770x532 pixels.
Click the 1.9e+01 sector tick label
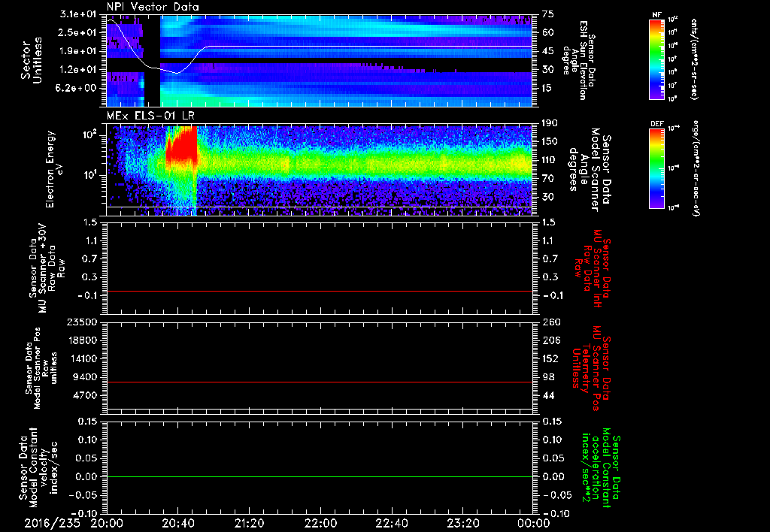tap(78, 51)
